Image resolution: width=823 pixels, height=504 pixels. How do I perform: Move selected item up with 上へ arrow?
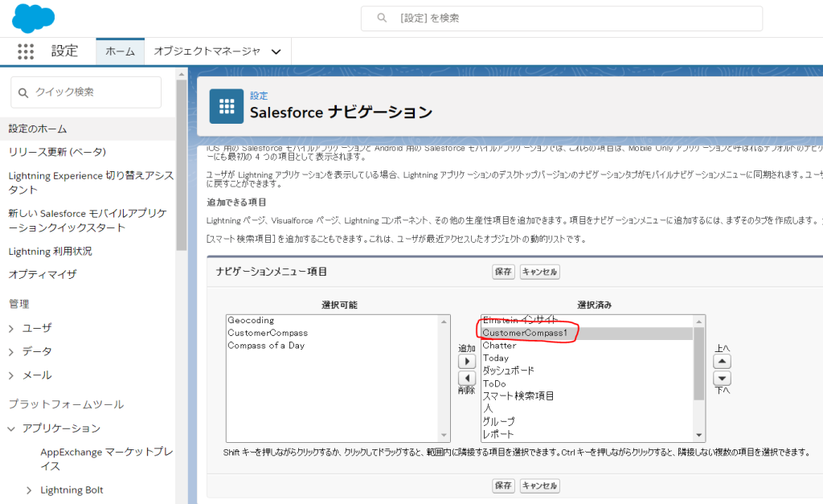pos(723,361)
